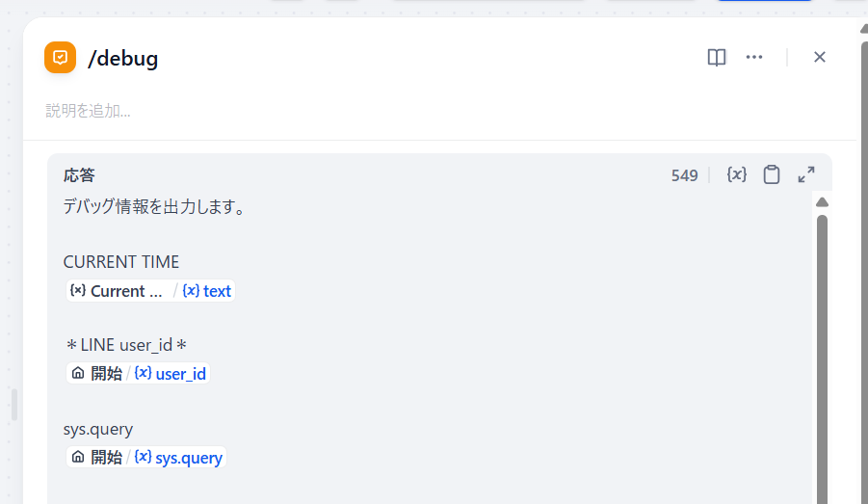Click the 549 character count

pyautogui.click(x=684, y=175)
